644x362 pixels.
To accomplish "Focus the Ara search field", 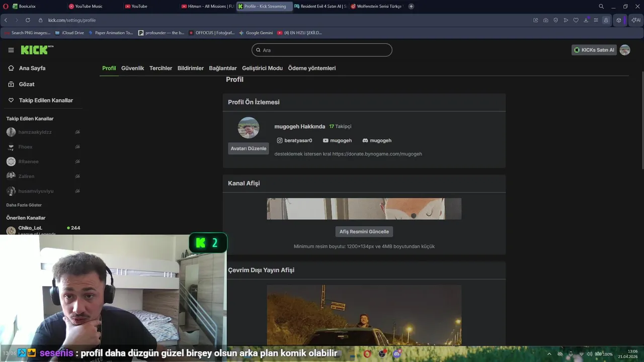I will coord(322,50).
